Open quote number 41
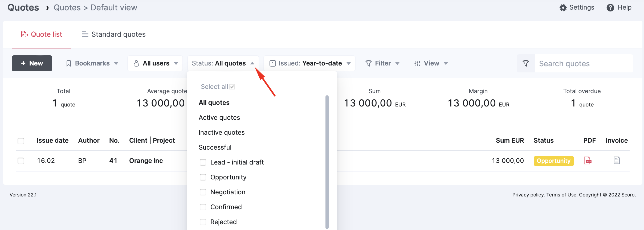 tap(113, 161)
